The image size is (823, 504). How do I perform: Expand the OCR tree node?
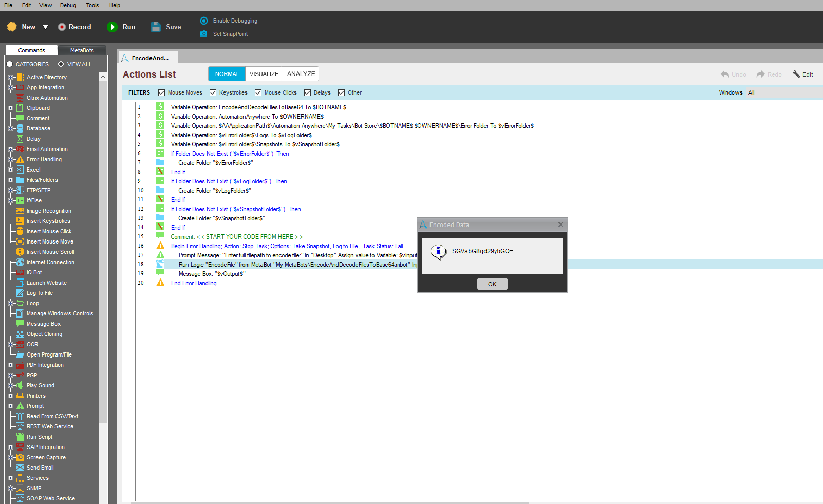point(10,344)
